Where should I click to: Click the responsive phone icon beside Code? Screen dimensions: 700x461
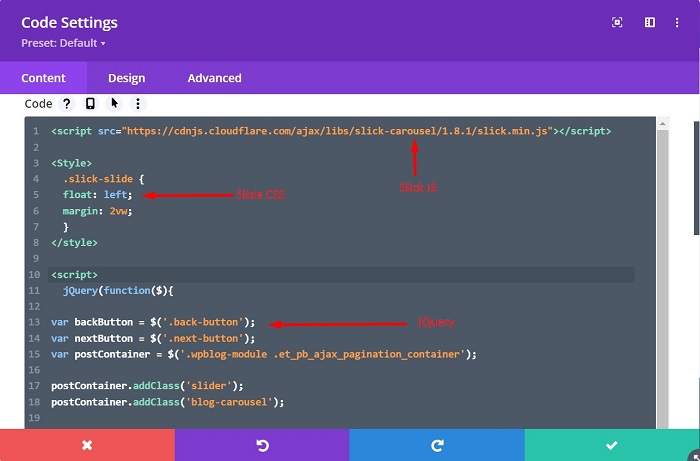(90, 104)
